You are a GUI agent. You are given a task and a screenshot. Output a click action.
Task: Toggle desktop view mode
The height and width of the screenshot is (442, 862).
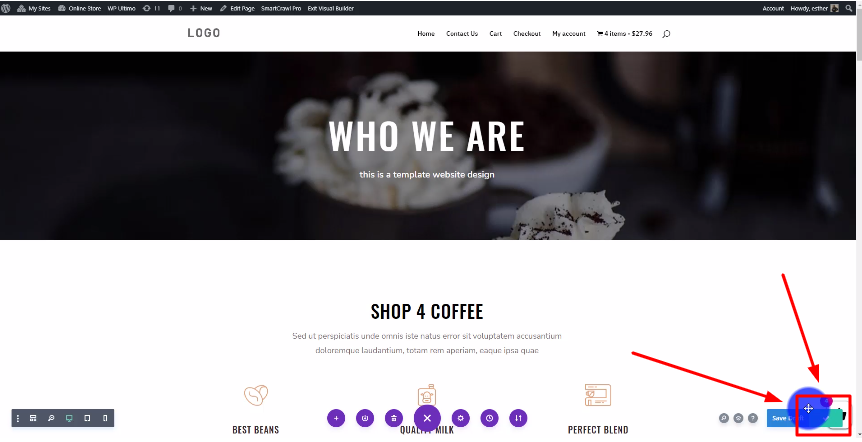(69, 418)
